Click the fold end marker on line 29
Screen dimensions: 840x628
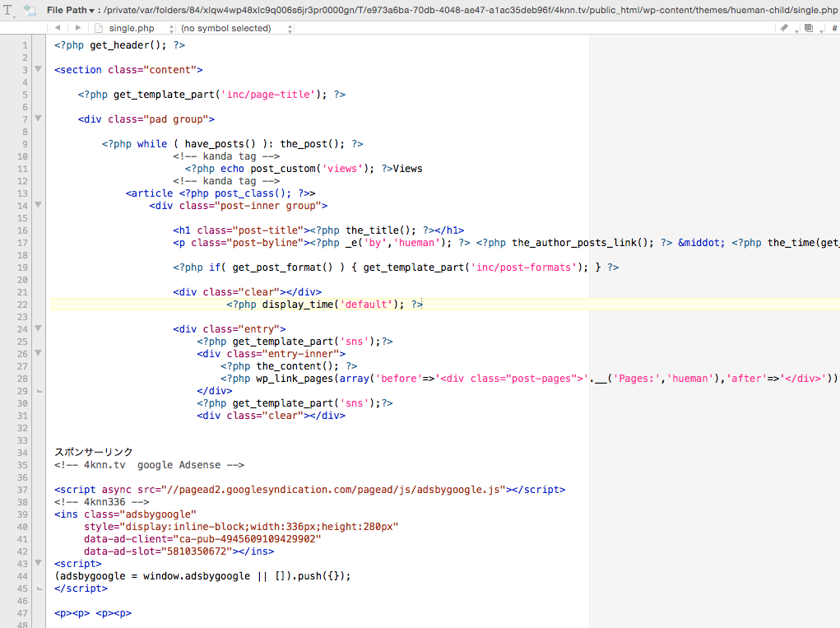pos(39,391)
